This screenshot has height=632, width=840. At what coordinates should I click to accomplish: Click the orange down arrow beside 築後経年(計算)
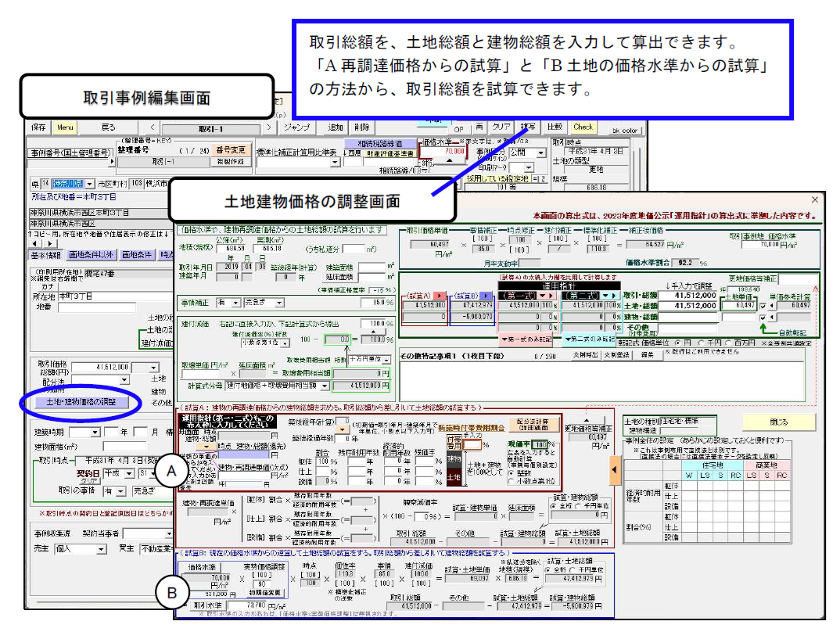(x=342, y=429)
